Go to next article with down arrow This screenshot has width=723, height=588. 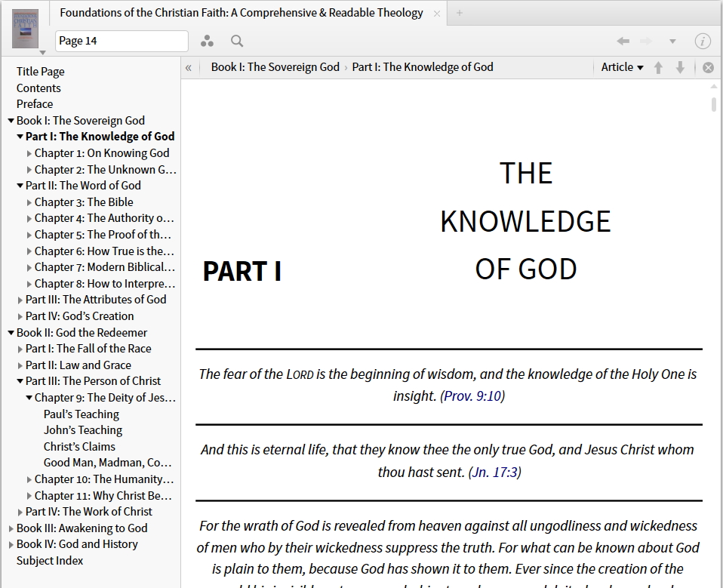click(680, 68)
